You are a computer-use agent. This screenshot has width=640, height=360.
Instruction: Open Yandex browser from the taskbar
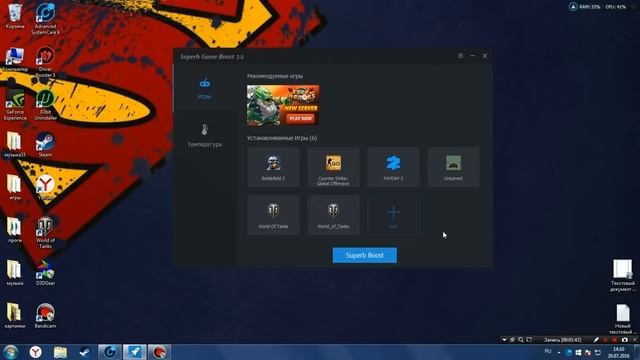point(36,352)
